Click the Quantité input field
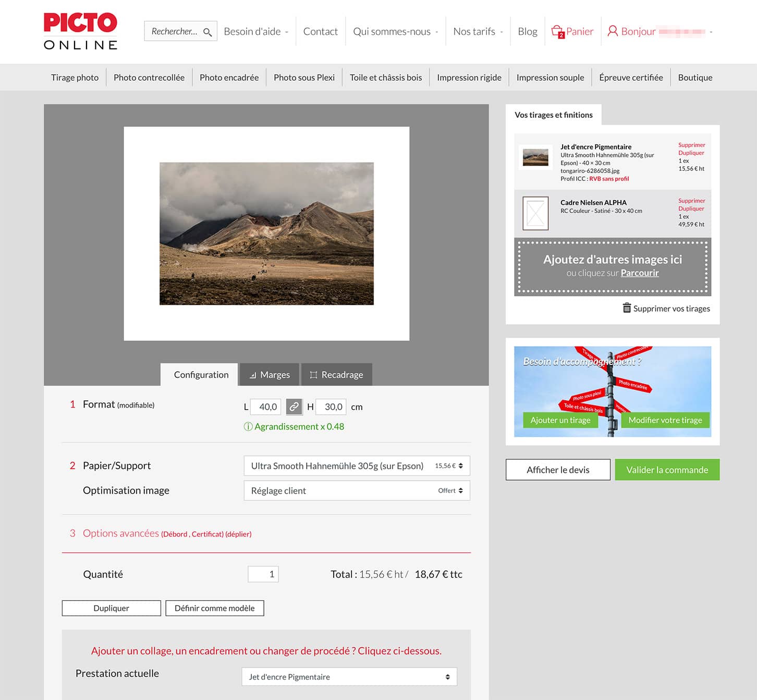757x700 pixels. point(263,574)
